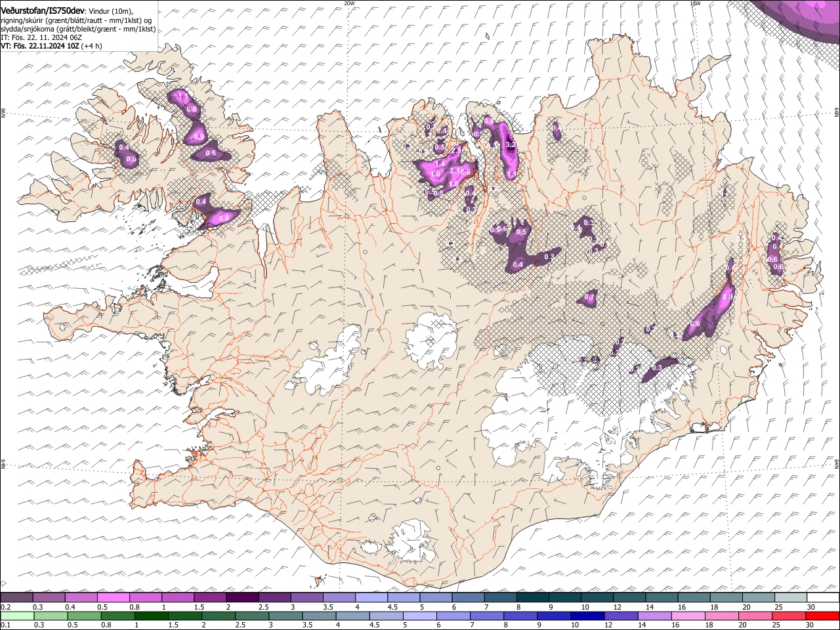Select the upper legend swatch between 0.5 and 0.8
This screenshot has height=630, width=840.
click(x=113, y=597)
